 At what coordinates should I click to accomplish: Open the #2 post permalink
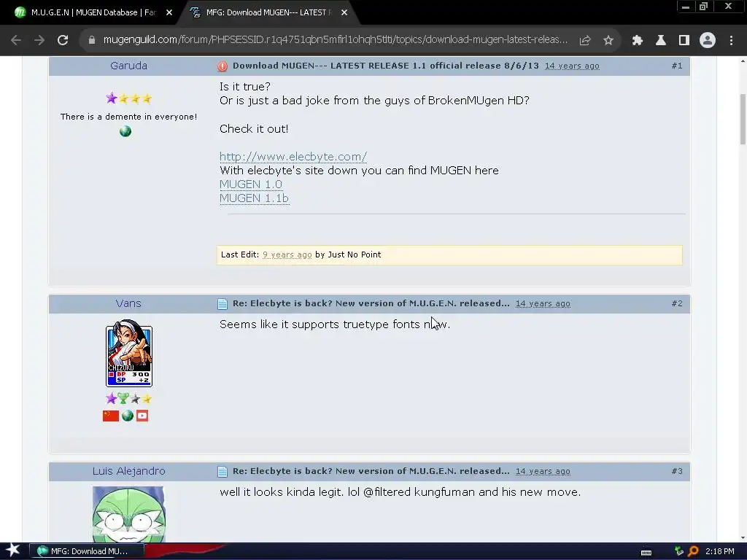coord(677,303)
